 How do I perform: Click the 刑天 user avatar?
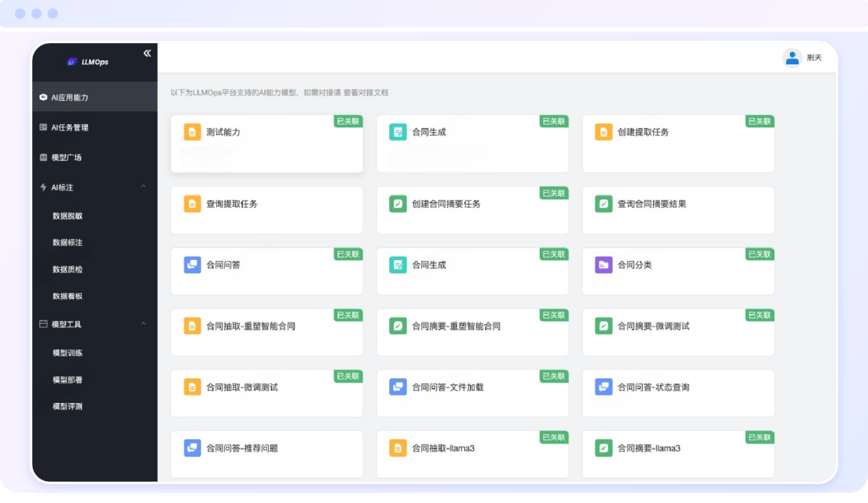(792, 57)
